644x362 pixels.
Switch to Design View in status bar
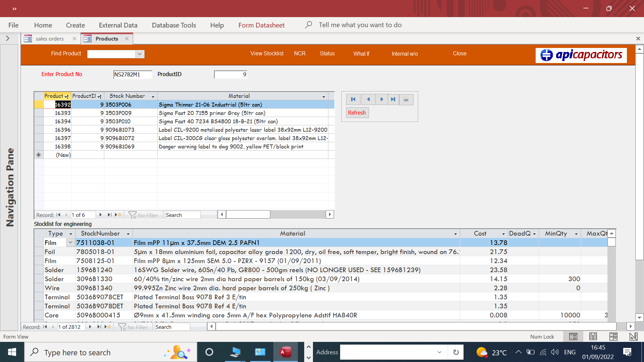coord(633,337)
